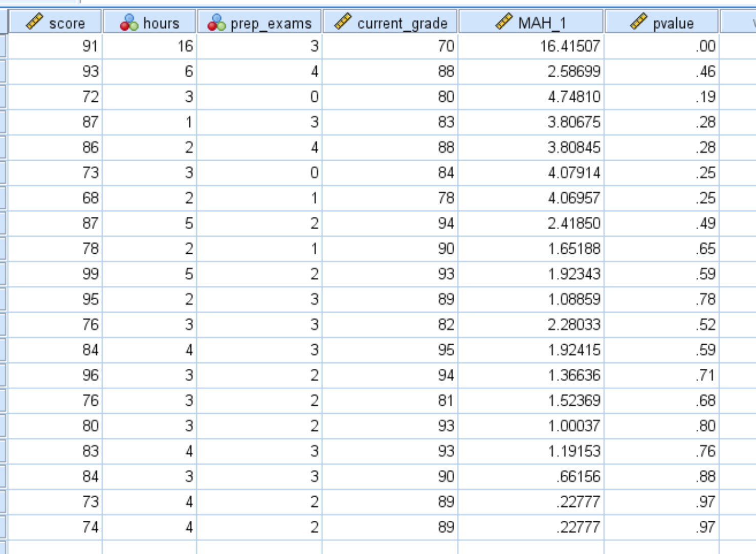
Task: Click pvalue cell .80
Action: [x=662, y=426]
